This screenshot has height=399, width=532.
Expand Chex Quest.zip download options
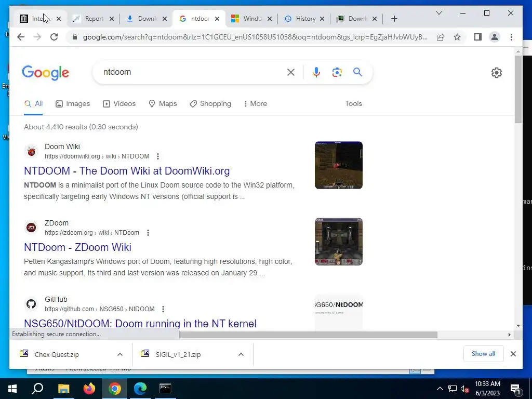click(120, 354)
